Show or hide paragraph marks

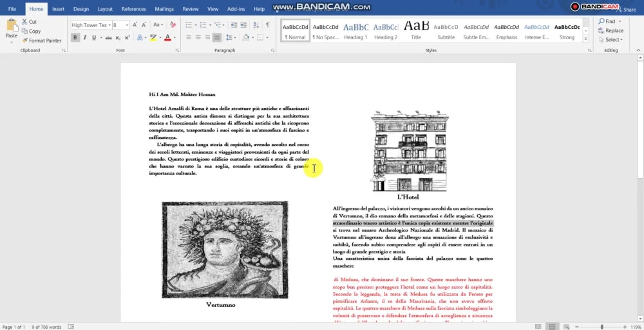pos(268,25)
